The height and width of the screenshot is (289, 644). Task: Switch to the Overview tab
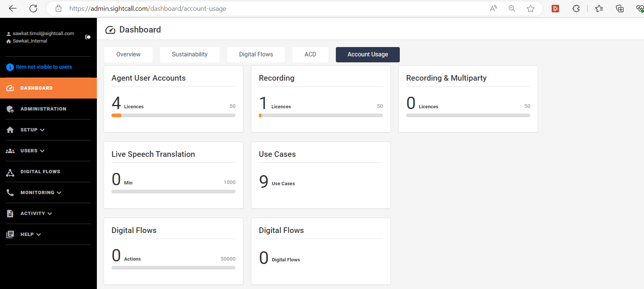128,55
